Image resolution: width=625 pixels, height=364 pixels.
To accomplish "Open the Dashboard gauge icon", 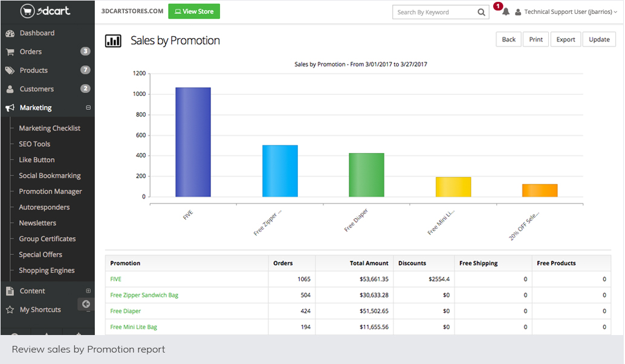I will point(10,33).
